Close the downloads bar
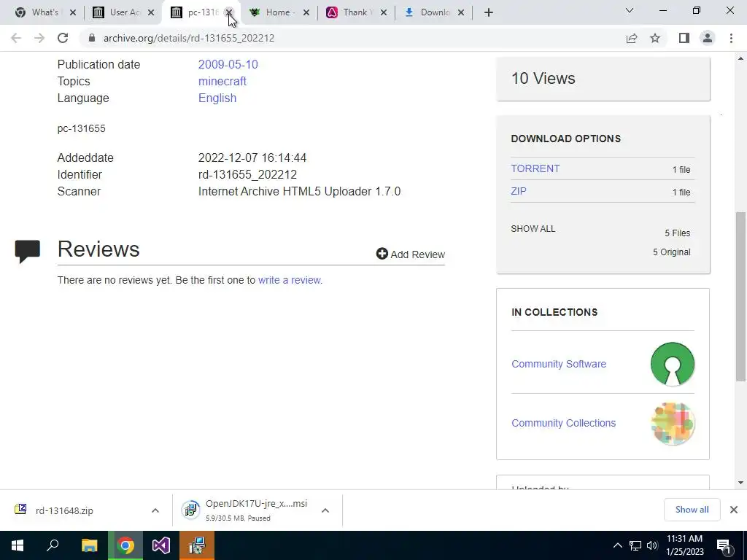This screenshot has height=560, width=747. click(734, 510)
